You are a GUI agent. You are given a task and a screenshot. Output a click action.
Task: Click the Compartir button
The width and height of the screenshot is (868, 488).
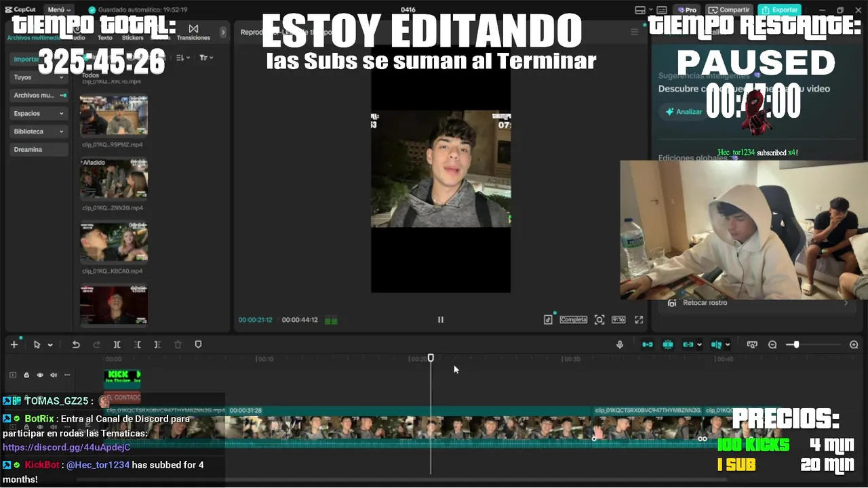pyautogui.click(x=729, y=10)
